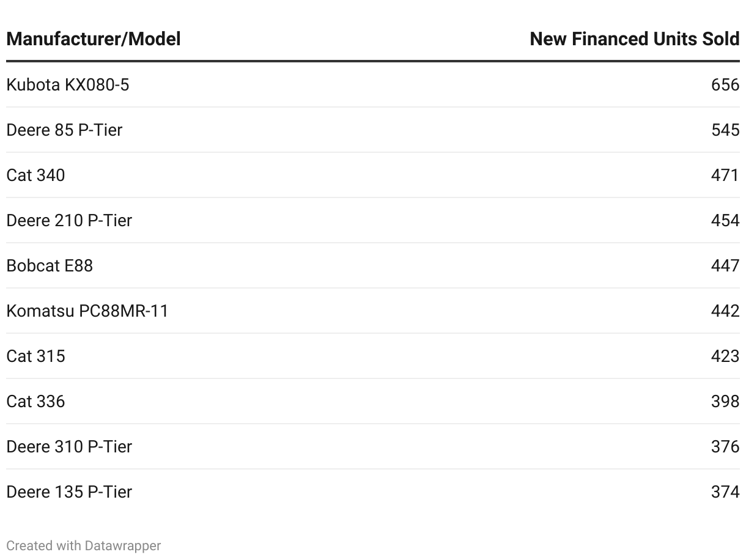Click the Cat 340 model name
746x560 pixels.
[x=35, y=175]
